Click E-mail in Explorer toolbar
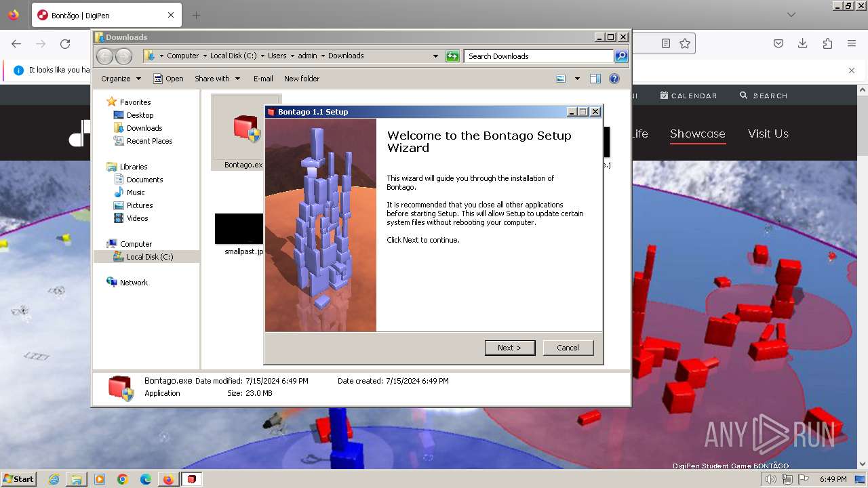This screenshot has height=488, width=868. (x=263, y=79)
